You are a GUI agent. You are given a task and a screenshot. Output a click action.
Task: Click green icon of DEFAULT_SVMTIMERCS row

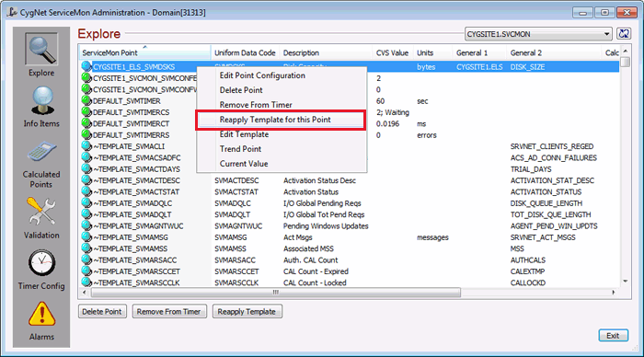click(86, 111)
